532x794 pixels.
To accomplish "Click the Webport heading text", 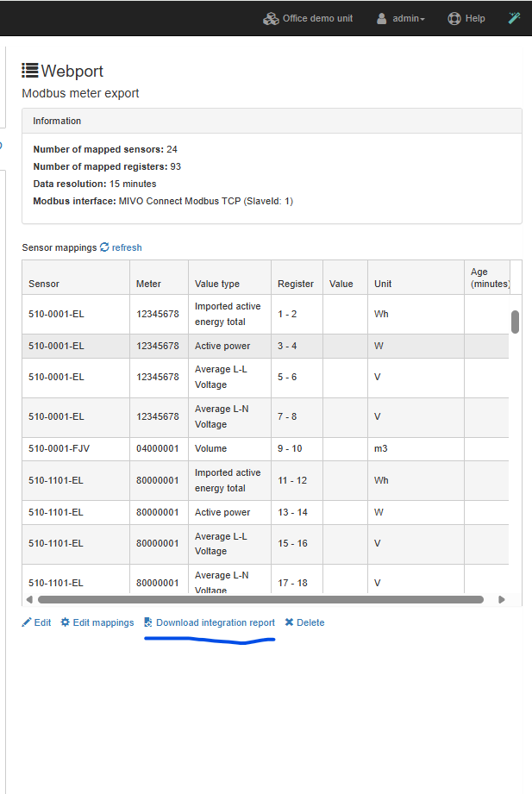I will [72, 71].
